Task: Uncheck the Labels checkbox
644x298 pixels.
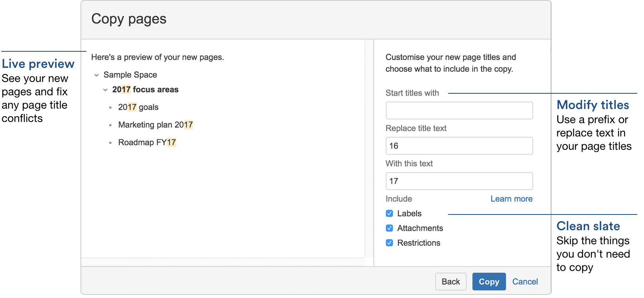Action: tap(390, 213)
